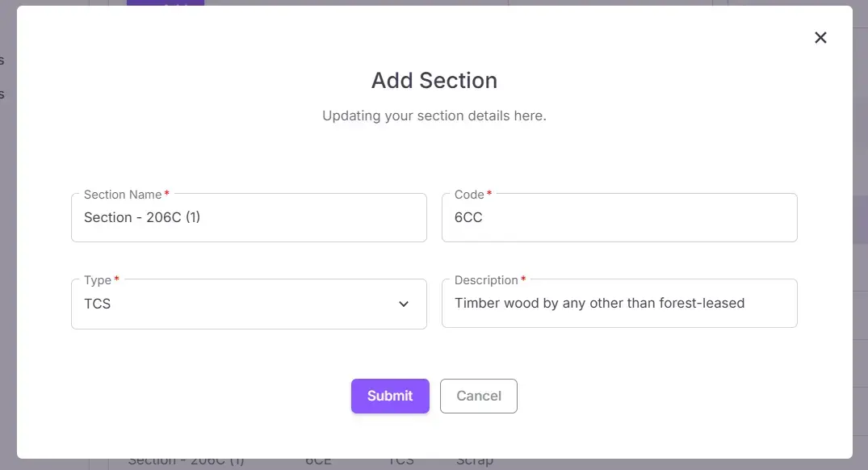The height and width of the screenshot is (470, 868).
Task: Select the TCS value in Type selector
Action: [x=97, y=304]
